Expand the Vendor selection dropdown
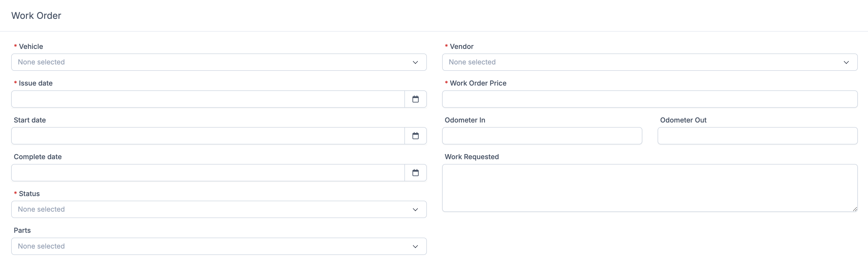 point(640,62)
